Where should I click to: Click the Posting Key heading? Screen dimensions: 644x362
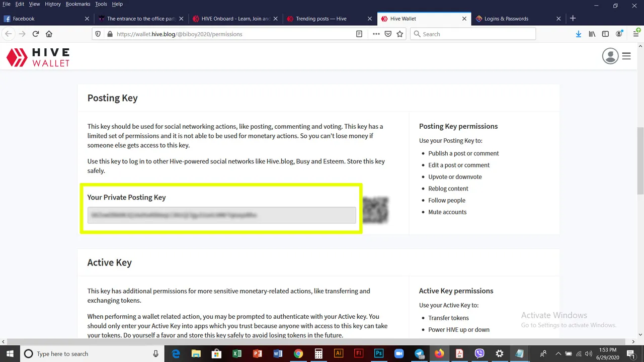113,98
